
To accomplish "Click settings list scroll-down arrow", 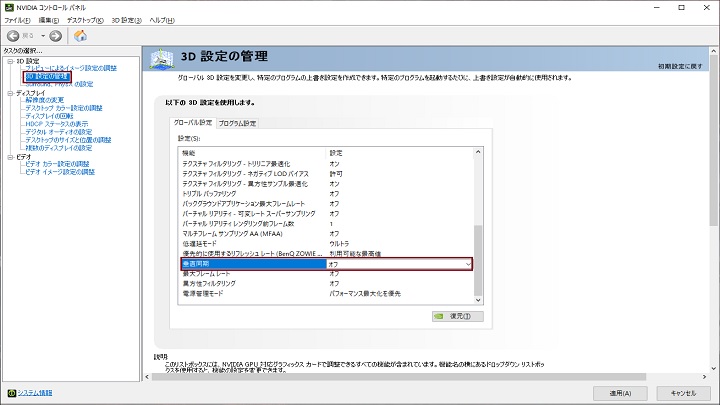I will point(478,300).
